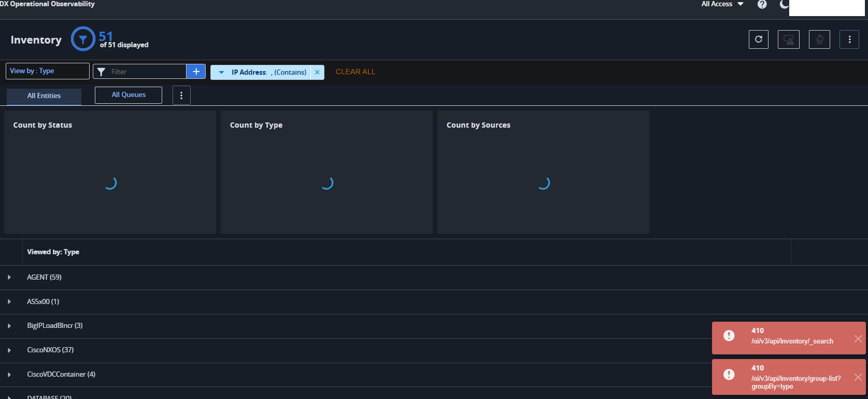Click the monitor alert icon button
868x399 pixels.
point(788,39)
